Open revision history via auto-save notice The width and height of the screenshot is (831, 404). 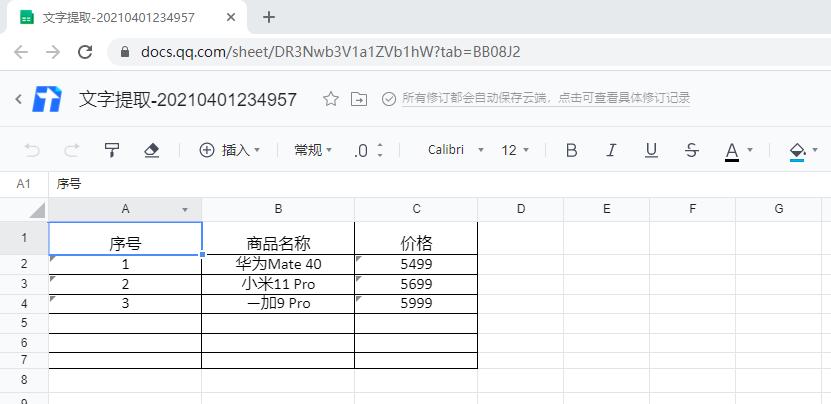(x=546, y=98)
